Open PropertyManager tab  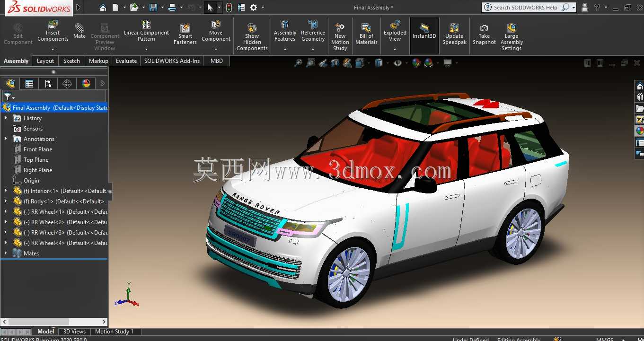29,84
